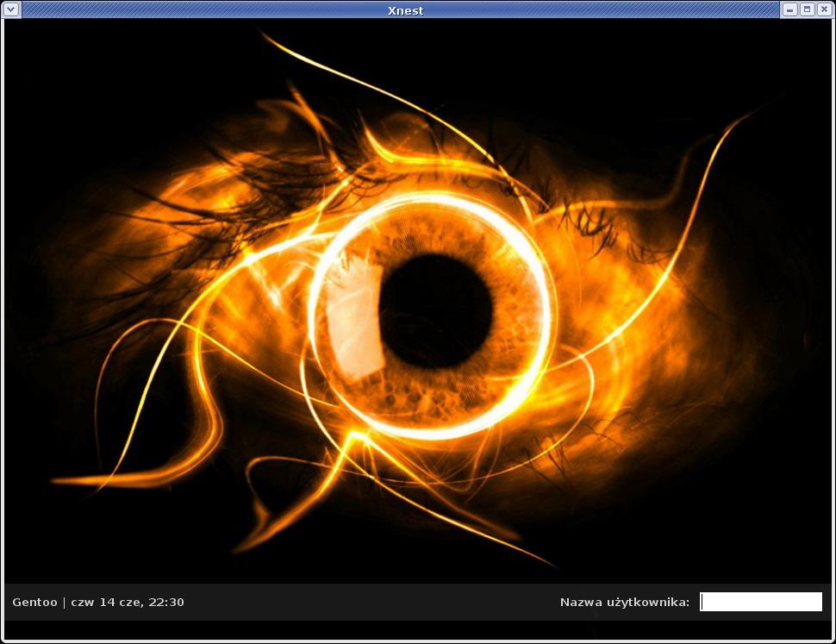Close the Xnest window
Viewport: 836px width, 644px height.
tap(824, 9)
